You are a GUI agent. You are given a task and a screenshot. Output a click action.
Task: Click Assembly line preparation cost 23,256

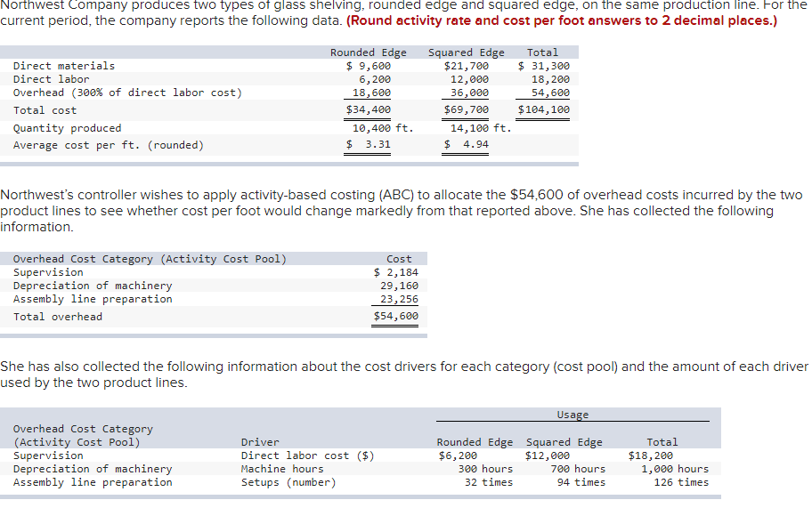click(399, 299)
